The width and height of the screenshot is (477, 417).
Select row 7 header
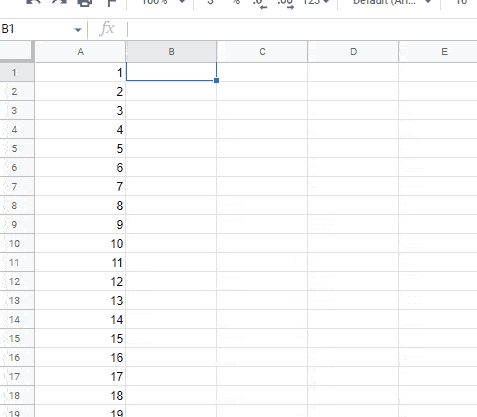(x=17, y=186)
